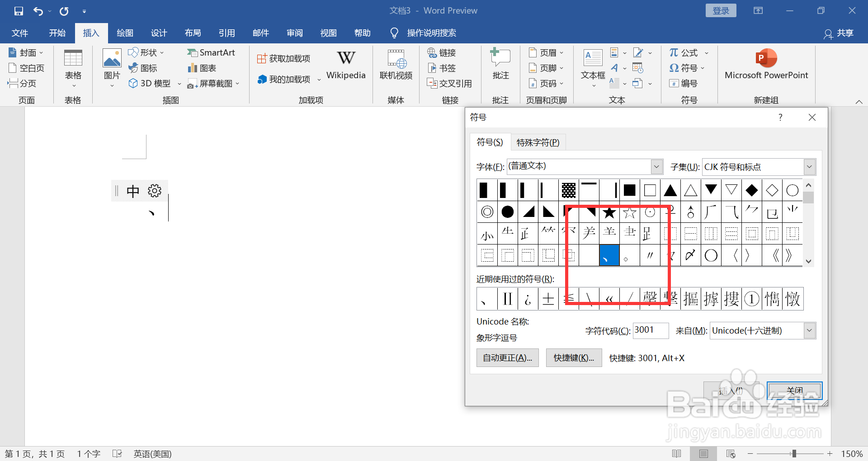
Task: Insert a hyperlink with 链接
Action: [442, 53]
